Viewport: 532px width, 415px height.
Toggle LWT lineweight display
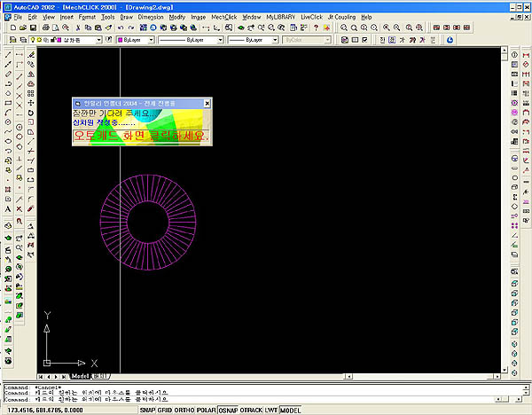coord(271,410)
